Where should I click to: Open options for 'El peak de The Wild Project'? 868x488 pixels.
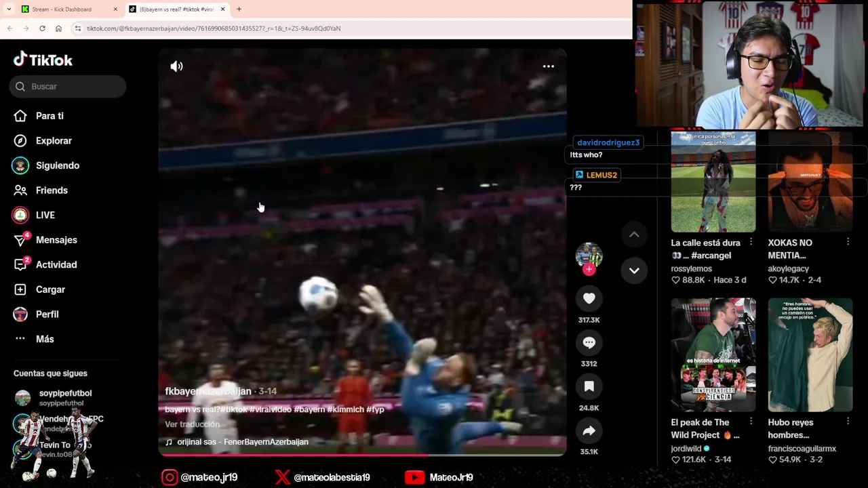click(751, 422)
